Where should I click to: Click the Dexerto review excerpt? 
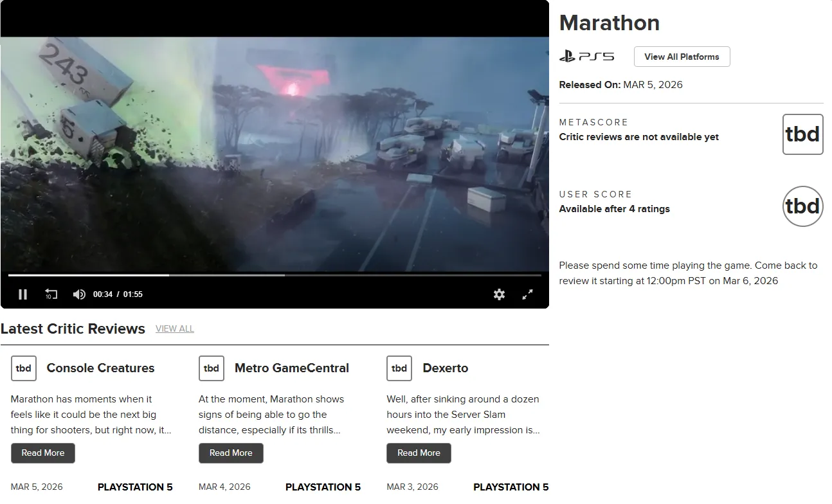(464, 415)
